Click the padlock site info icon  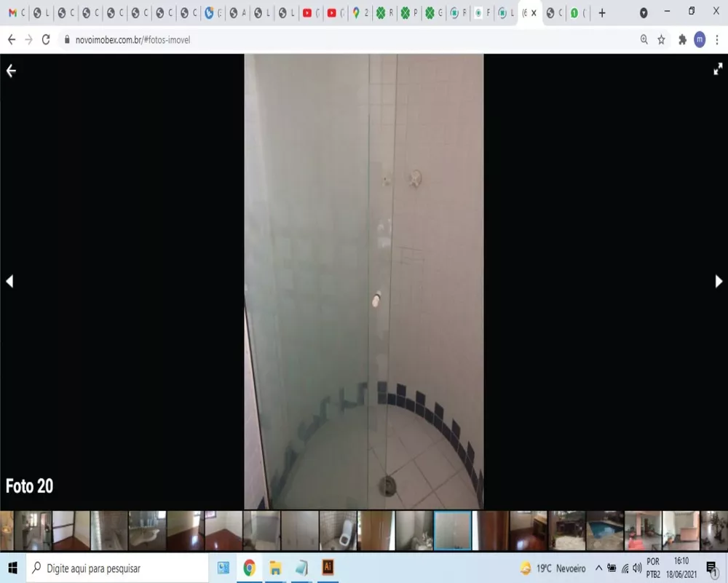[67, 40]
